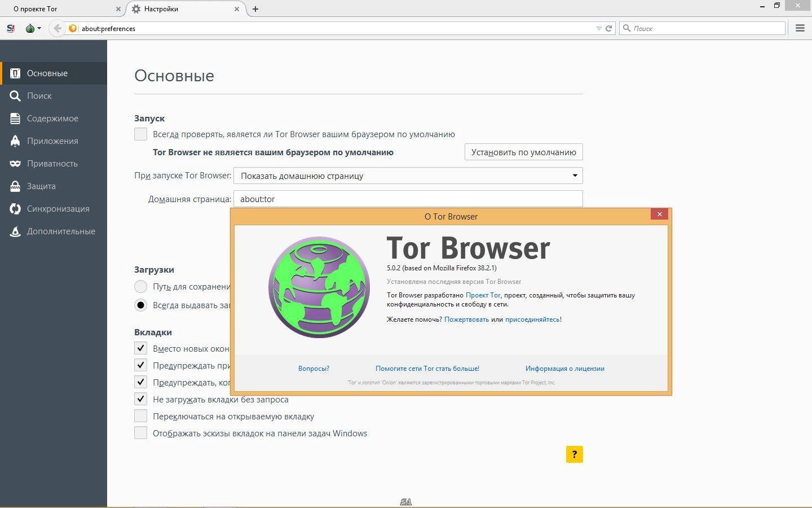Click the Tor Browser globe logo
Screen dimensions: 812x508
(x=319, y=287)
